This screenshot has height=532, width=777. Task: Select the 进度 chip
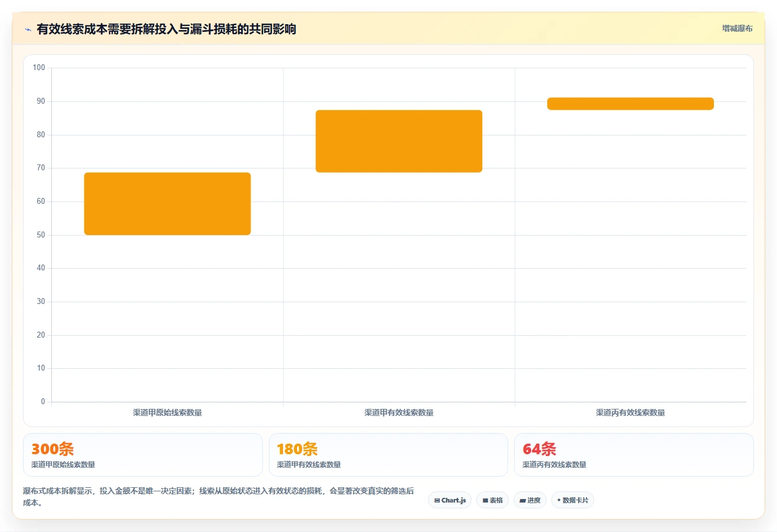(x=530, y=500)
